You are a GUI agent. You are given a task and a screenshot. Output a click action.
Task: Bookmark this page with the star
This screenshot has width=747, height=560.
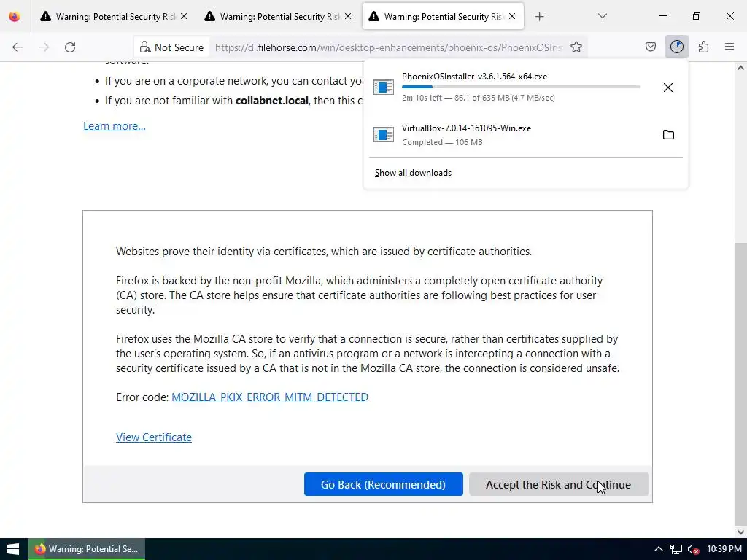click(x=576, y=47)
